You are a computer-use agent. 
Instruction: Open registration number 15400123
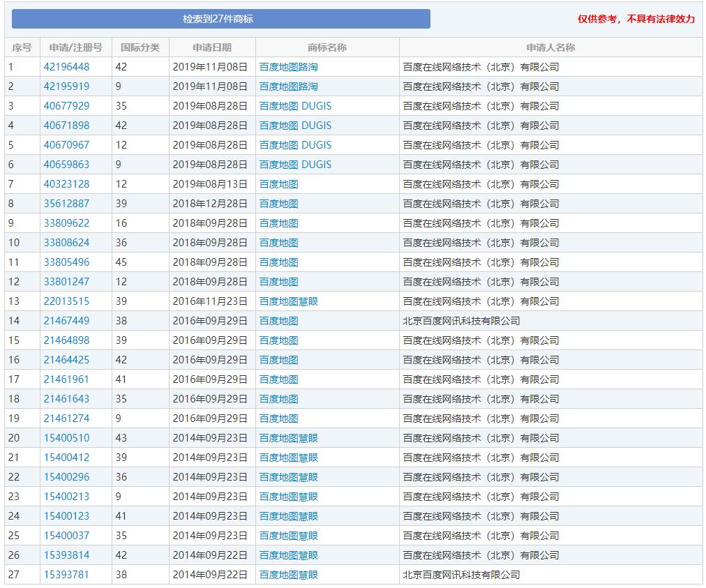(x=66, y=516)
